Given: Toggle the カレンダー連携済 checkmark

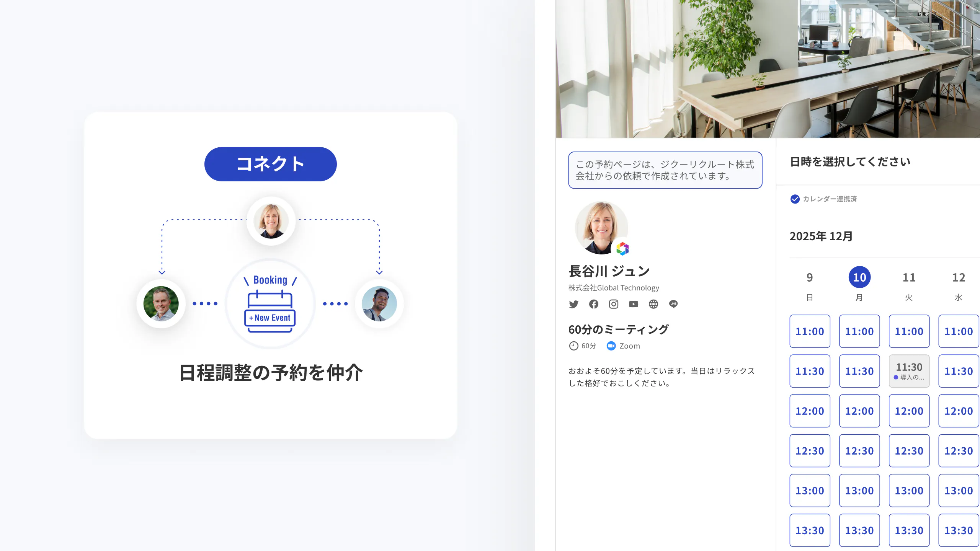Looking at the screenshot, I should pyautogui.click(x=795, y=199).
